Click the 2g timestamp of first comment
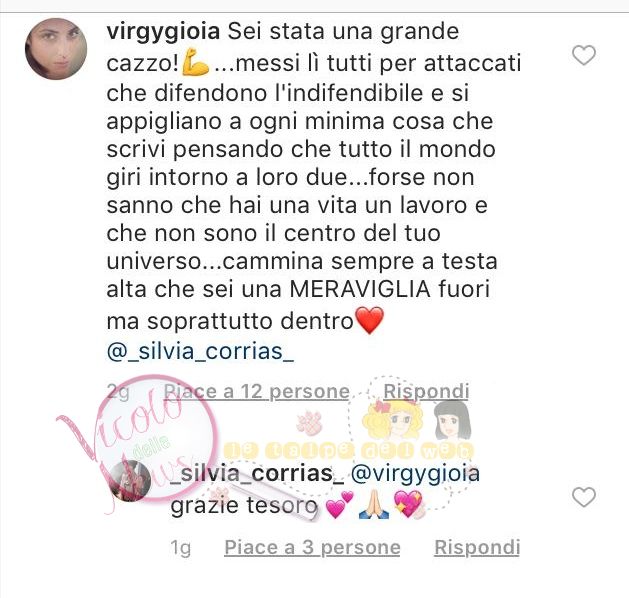Image resolution: width=629 pixels, height=598 pixels. (x=118, y=392)
